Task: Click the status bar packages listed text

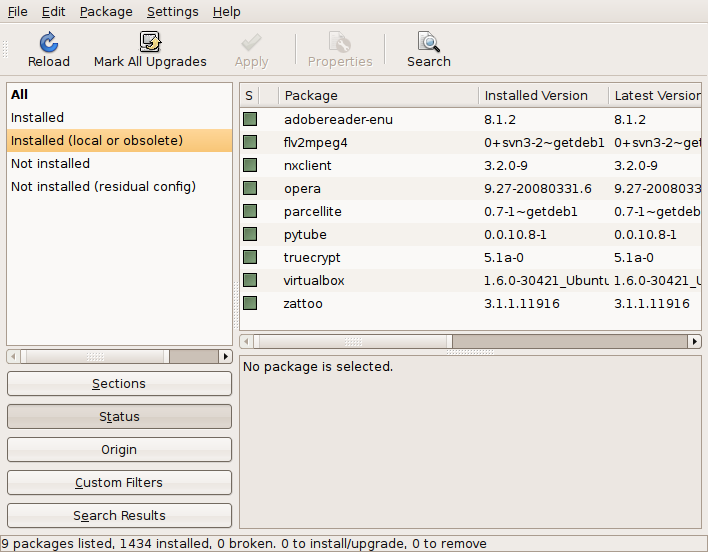Action: [x=244, y=543]
